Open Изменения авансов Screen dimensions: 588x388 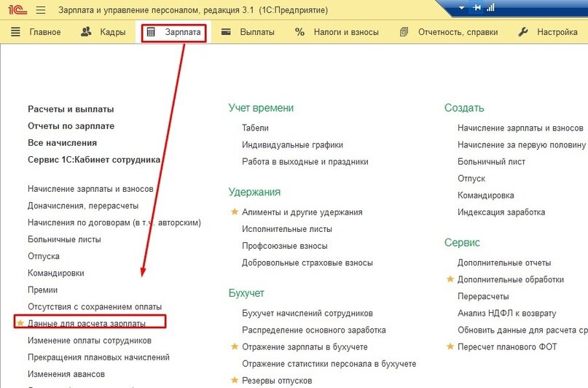pos(66,374)
